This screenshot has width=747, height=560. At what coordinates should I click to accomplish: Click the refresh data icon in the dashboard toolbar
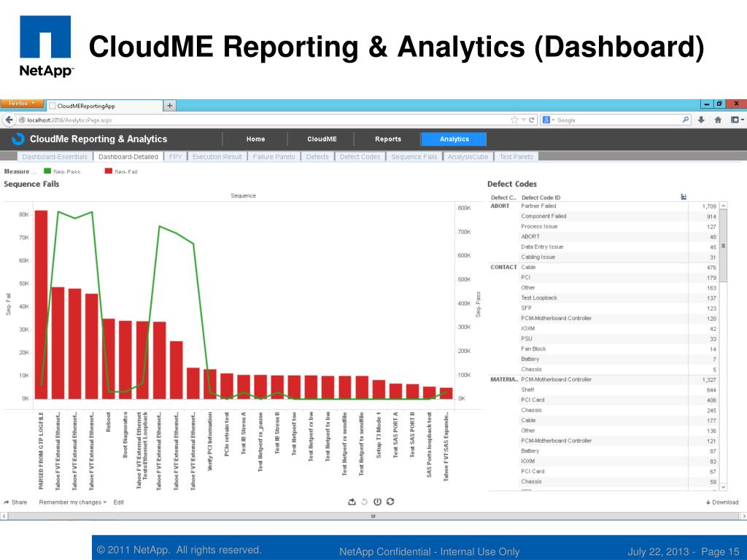tap(390, 502)
